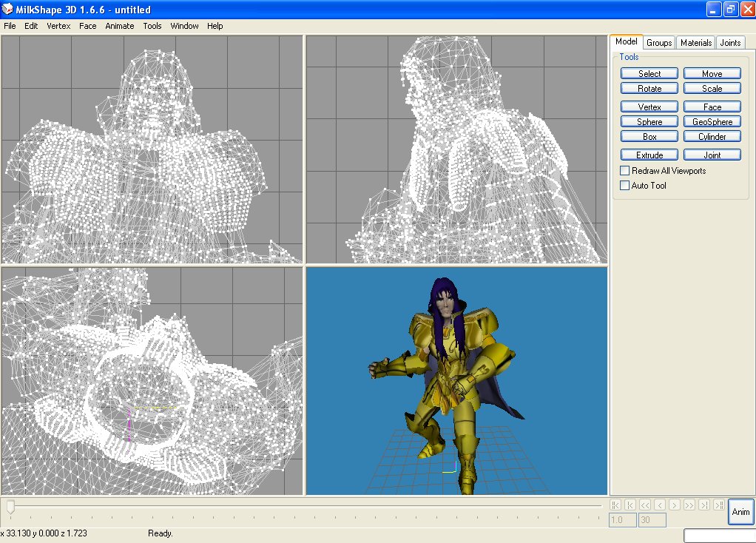Create a GeoSphere primitive
756x543 pixels.
click(712, 121)
